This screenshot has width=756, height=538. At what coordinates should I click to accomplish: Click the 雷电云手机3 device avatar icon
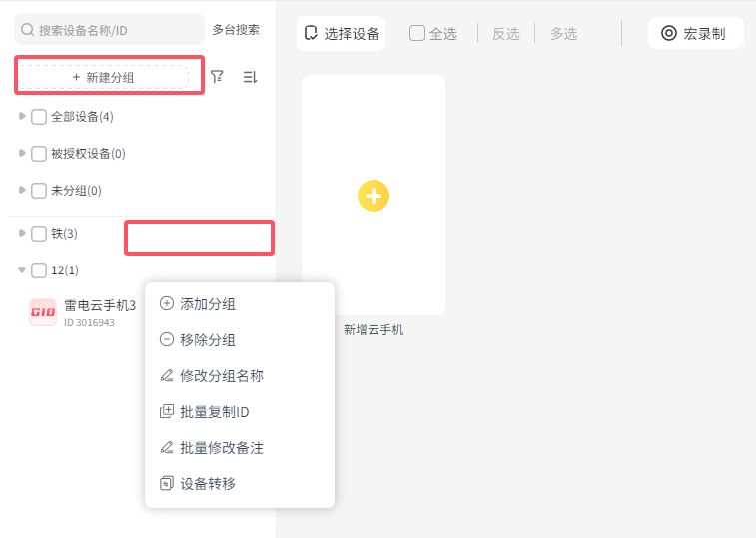(x=43, y=312)
